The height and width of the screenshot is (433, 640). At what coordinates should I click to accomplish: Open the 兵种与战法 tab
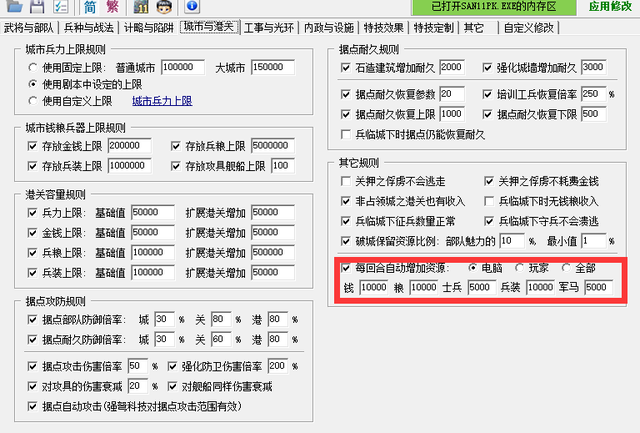[89, 28]
